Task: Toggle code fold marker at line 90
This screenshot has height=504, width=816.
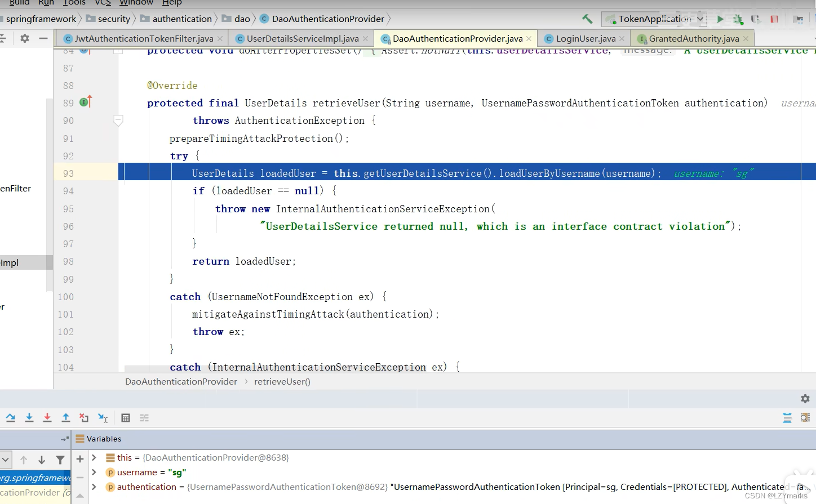Action: (118, 121)
